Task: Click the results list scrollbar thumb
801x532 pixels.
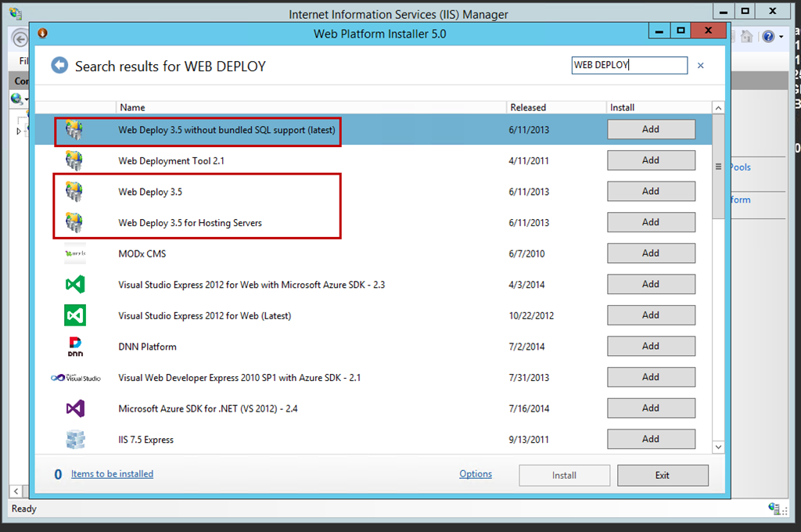Action: (x=718, y=167)
